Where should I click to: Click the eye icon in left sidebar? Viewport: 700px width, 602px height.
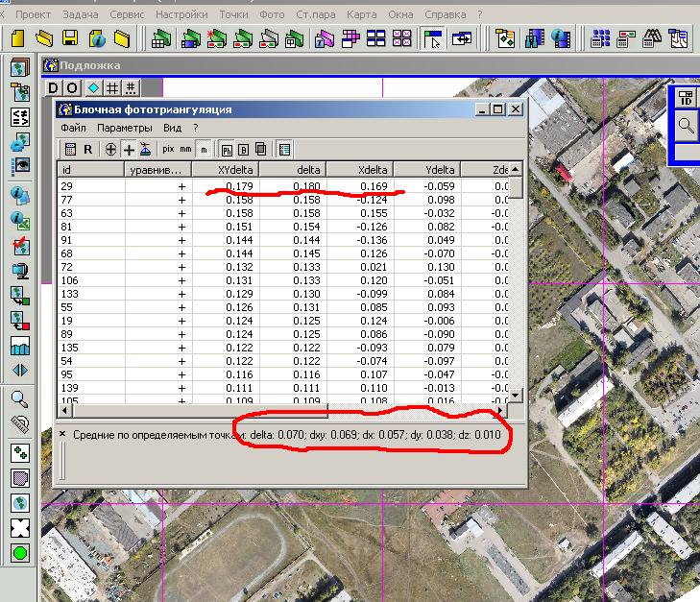[x=20, y=167]
